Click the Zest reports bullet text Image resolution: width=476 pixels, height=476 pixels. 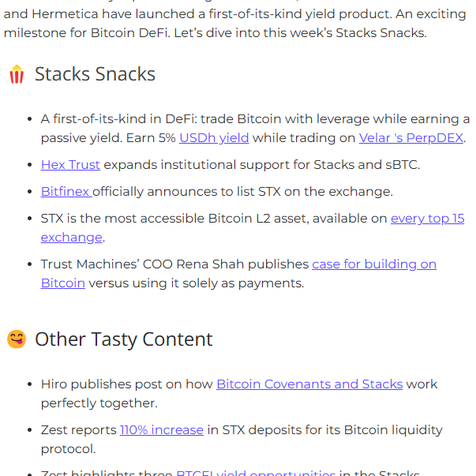coord(242,439)
